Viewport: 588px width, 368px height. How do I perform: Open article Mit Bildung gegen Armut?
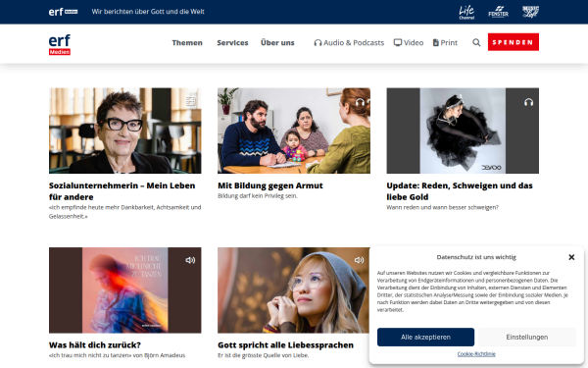(270, 185)
